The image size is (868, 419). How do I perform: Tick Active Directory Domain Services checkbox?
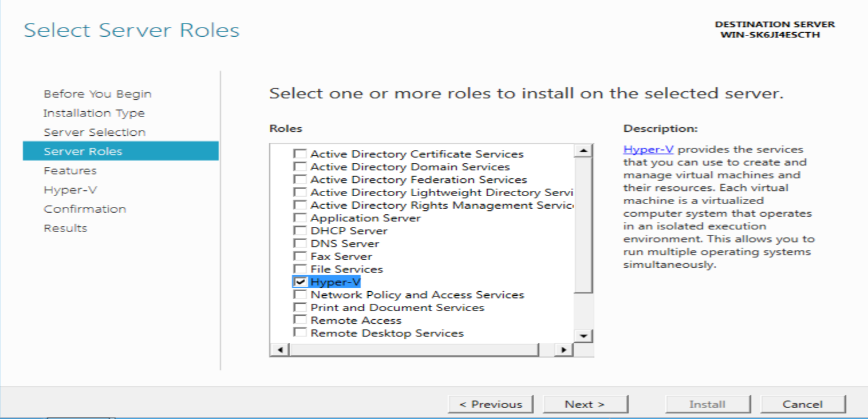tap(299, 167)
